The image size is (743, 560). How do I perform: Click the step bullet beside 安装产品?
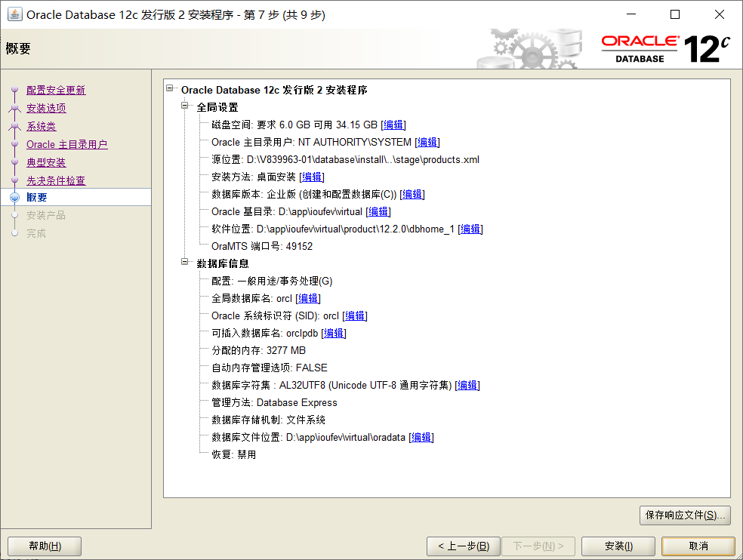(14, 215)
